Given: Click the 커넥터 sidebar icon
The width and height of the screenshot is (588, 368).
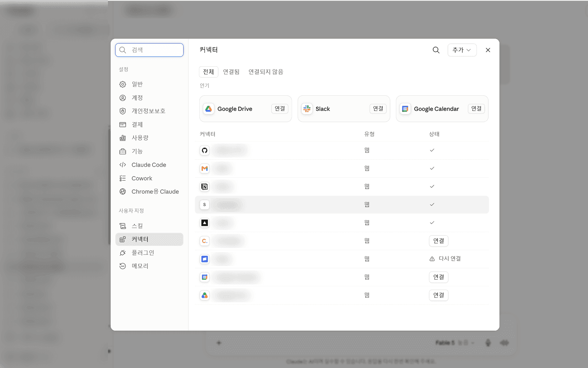Looking at the screenshot, I should pos(123,239).
